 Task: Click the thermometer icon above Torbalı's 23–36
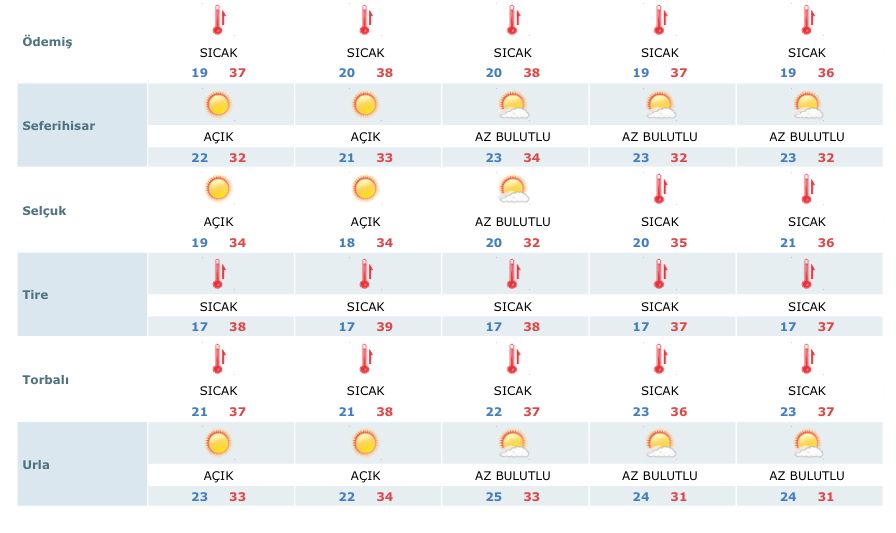coord(660,358)
